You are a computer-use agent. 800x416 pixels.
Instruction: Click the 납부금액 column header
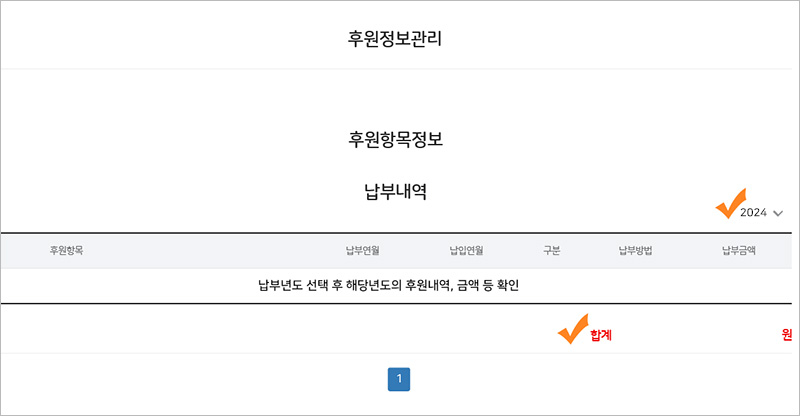pos(739,251)
